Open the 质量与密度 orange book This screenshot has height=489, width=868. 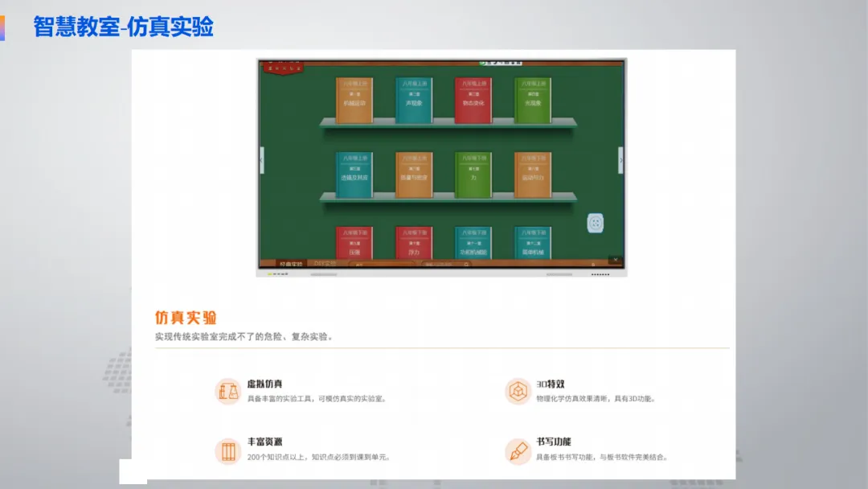(x=414, y=175)
